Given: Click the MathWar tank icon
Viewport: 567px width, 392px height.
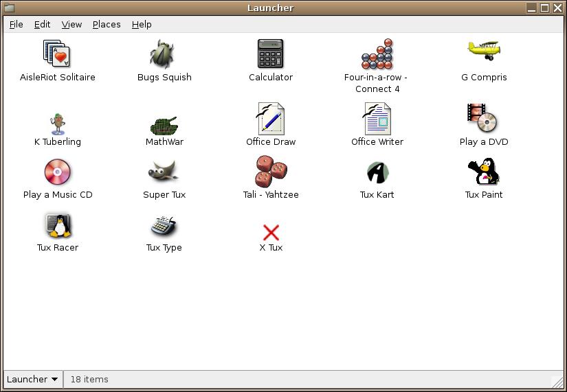Looking at the screenshot, I should 164,125.
